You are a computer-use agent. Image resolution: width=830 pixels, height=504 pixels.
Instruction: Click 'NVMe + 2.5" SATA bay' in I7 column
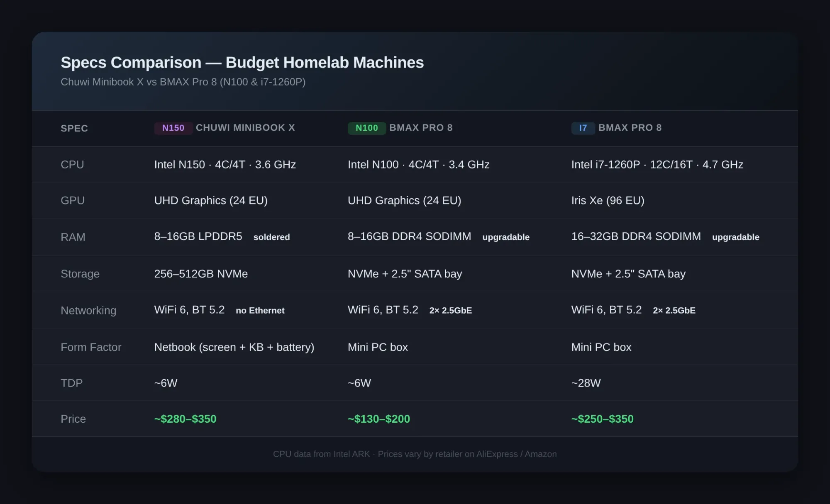coord(629,274)
